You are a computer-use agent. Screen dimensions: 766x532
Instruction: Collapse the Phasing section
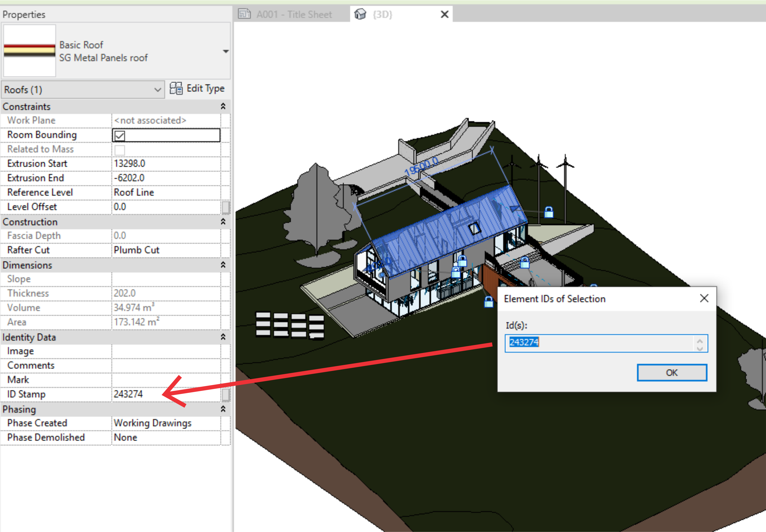(223, 409)
